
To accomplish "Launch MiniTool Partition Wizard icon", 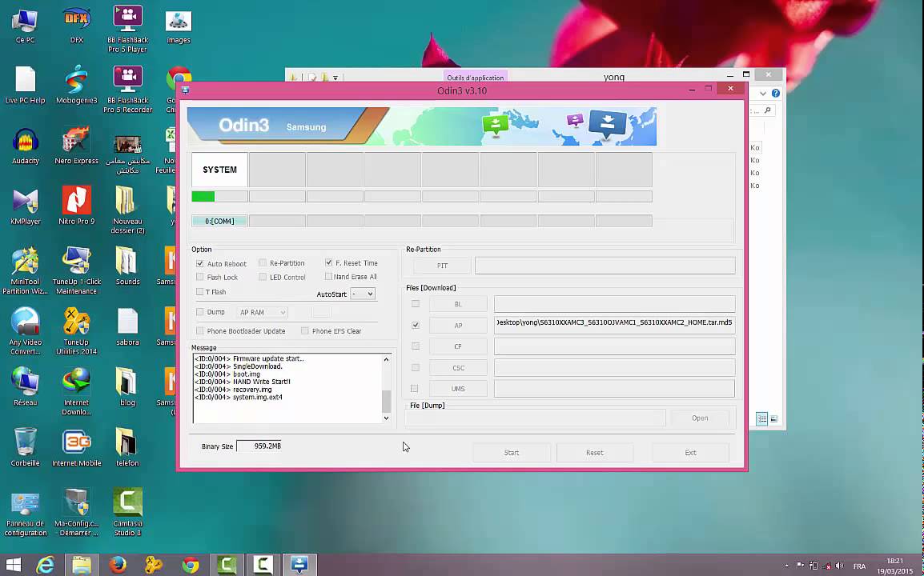I will click(26, 271).
